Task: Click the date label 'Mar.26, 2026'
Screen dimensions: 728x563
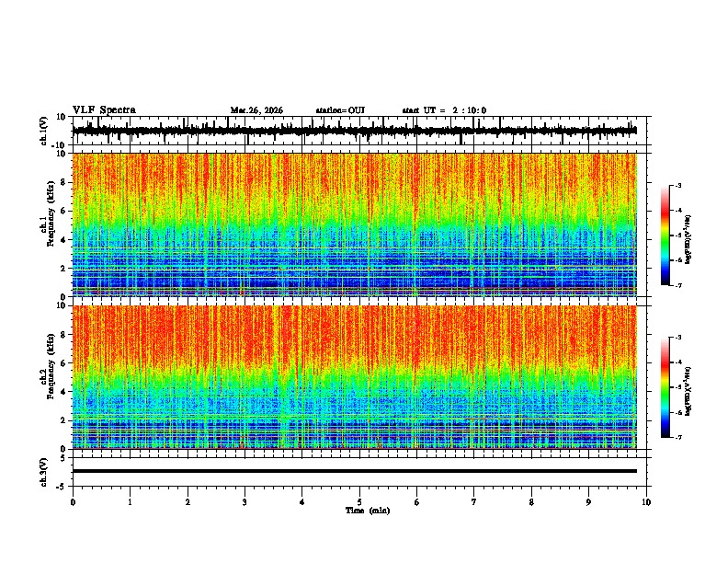Action: click(x=256, y=110)
